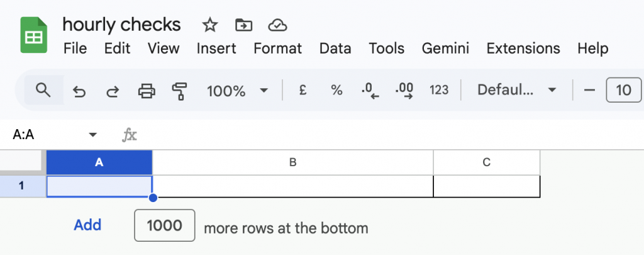644x255 pixels.
Task: Redo the last action
Action: (113, 91)
